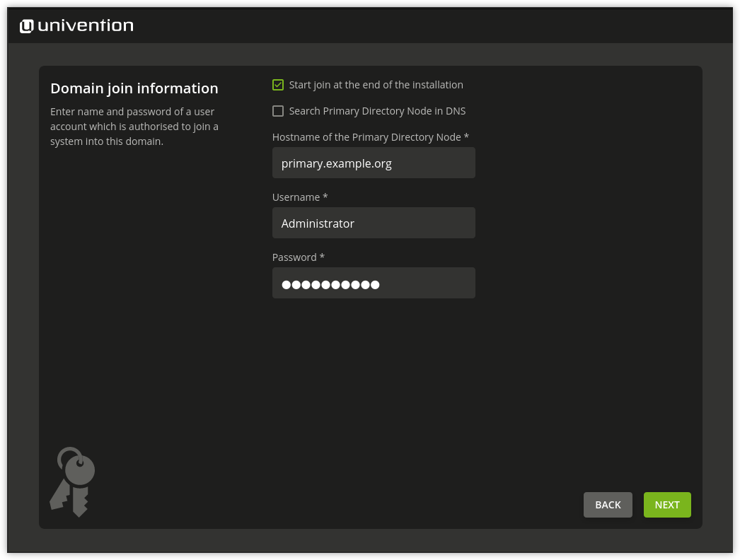Click the dark header bar beside the logo
740x560 pixels.
424,26
